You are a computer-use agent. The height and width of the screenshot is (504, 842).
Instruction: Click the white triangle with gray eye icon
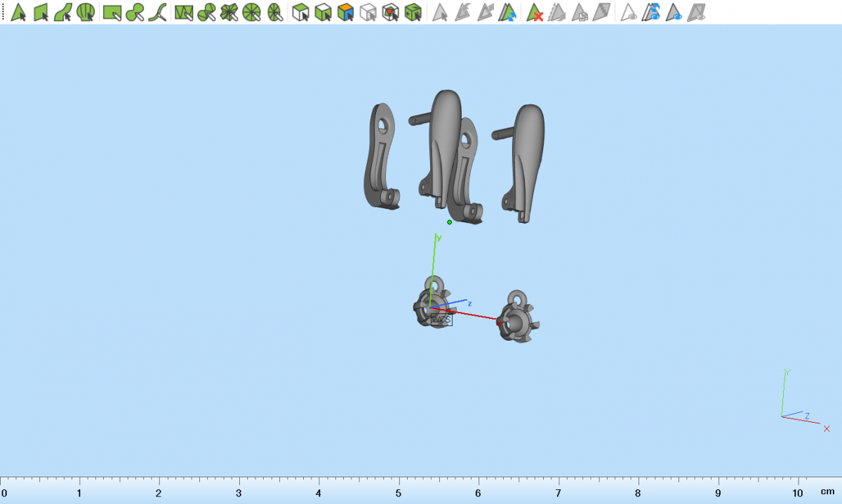(629, 12)
